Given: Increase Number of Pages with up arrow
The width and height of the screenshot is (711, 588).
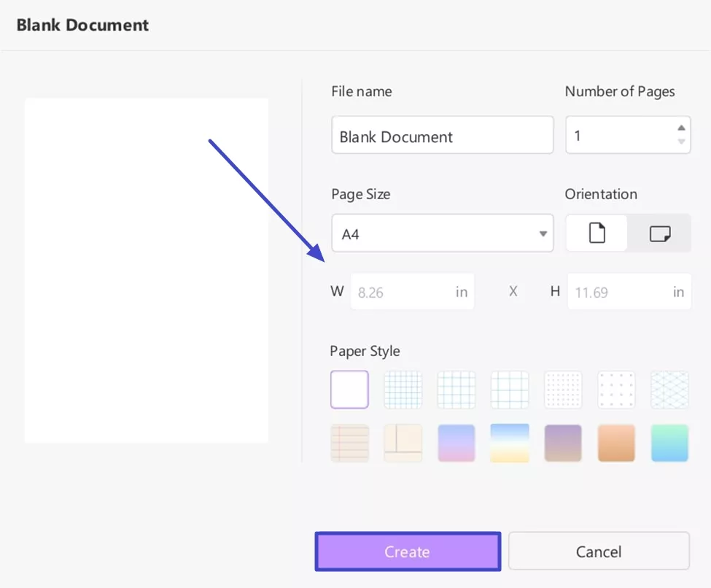Looking at the screenshot, I should [x=683, y=128].
